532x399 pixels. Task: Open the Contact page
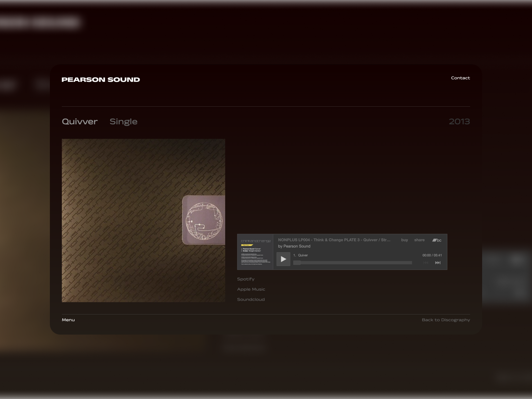(x=460, y=78)
